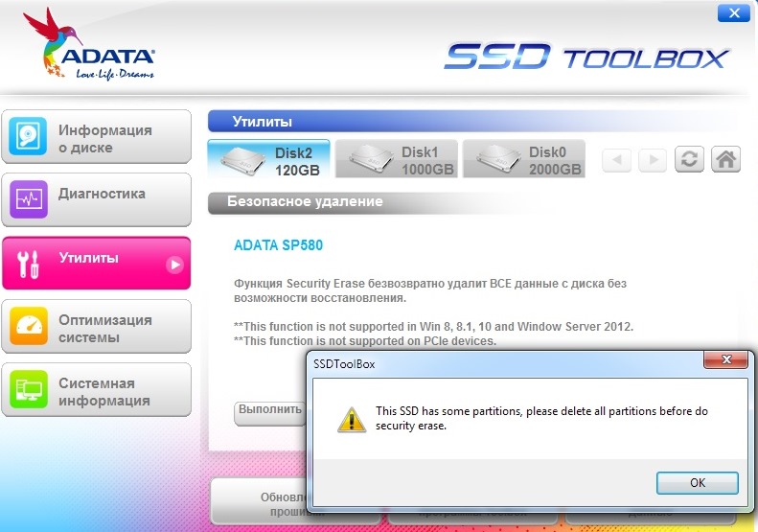
Task: Open Системная информация section
Action: [x=97, y=390]
